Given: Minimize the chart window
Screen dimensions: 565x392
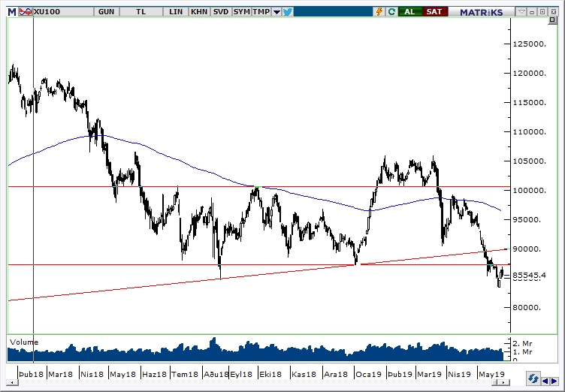Looking at the screenshot, I should tap(532, 12).
